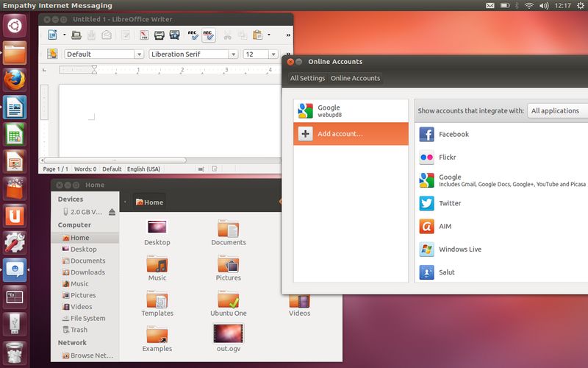Click Document as E-mail envelope icon
The height and width of the screenshot is (368, 588).
tap(107, 35)
